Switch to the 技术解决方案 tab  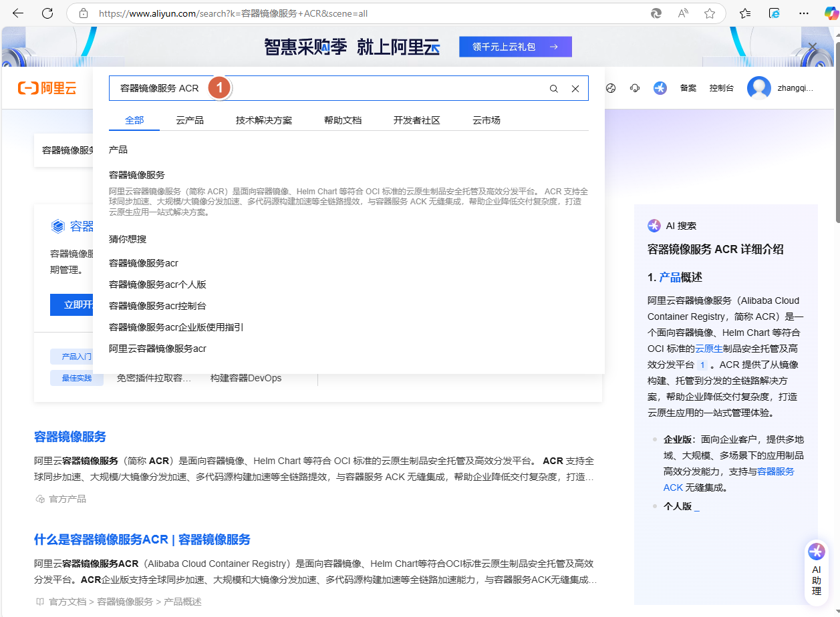[x=264, y=120]
